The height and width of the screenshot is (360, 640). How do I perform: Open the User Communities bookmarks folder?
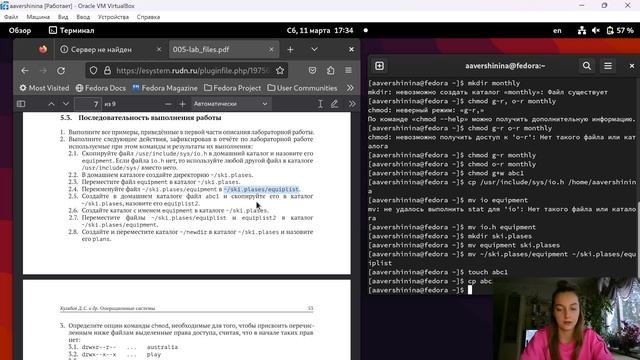click(x=302, y=88)
